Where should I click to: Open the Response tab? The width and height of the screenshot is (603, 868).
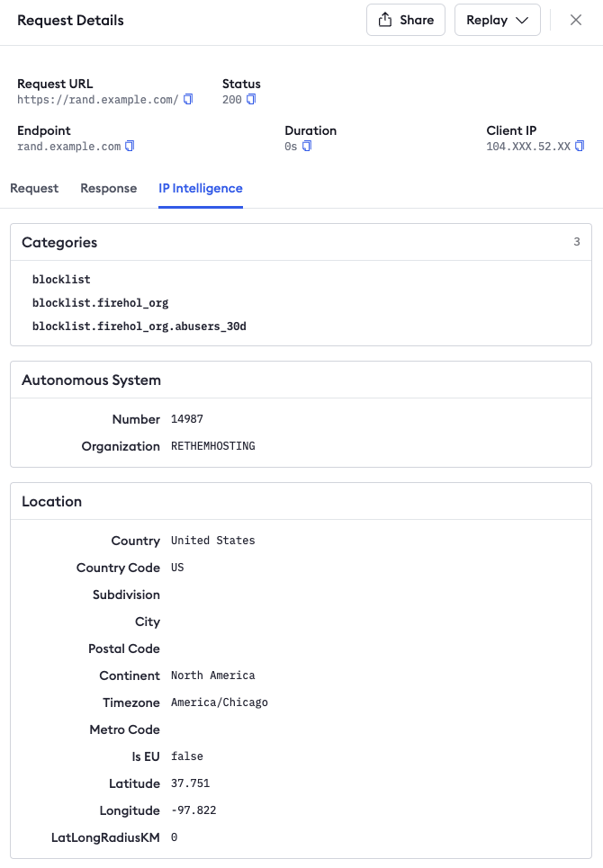109,188
